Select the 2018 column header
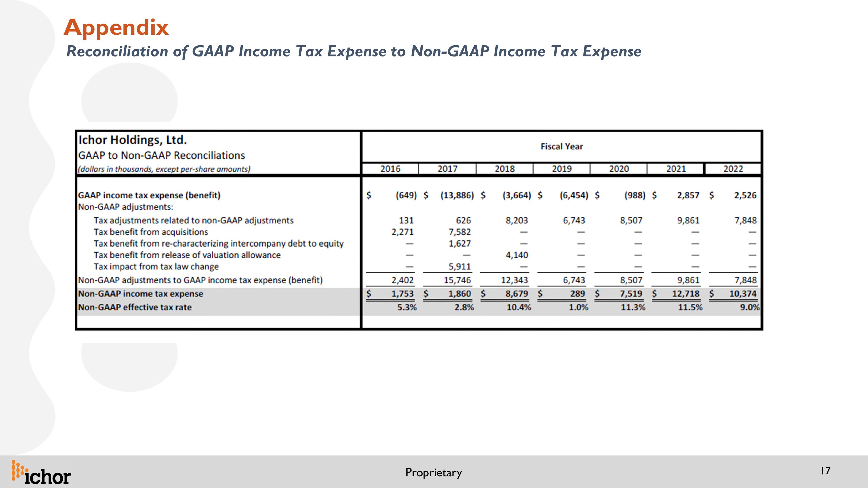Screen dimensions: 868x488 (505, 169)
